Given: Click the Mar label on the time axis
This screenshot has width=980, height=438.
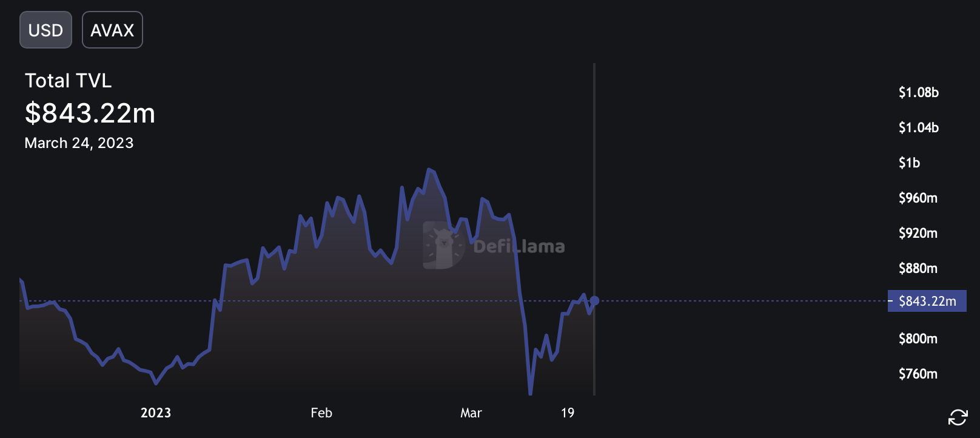Looking at the screenshot, I should [x=471, y=413].
